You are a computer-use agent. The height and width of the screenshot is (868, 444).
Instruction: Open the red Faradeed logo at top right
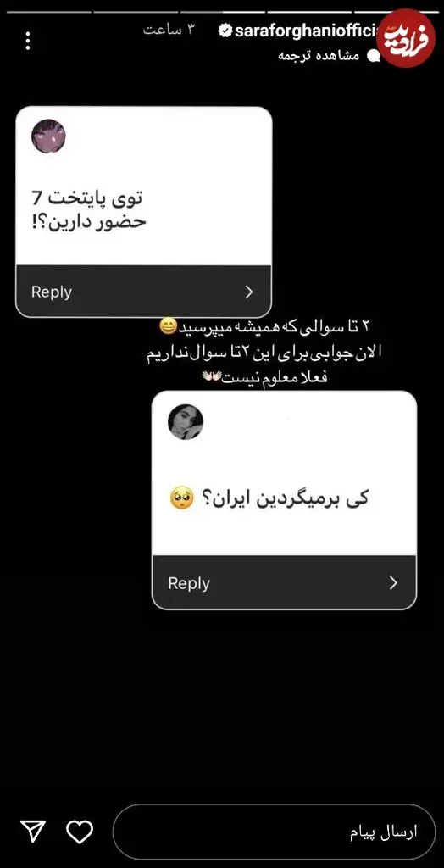point(405,37)
